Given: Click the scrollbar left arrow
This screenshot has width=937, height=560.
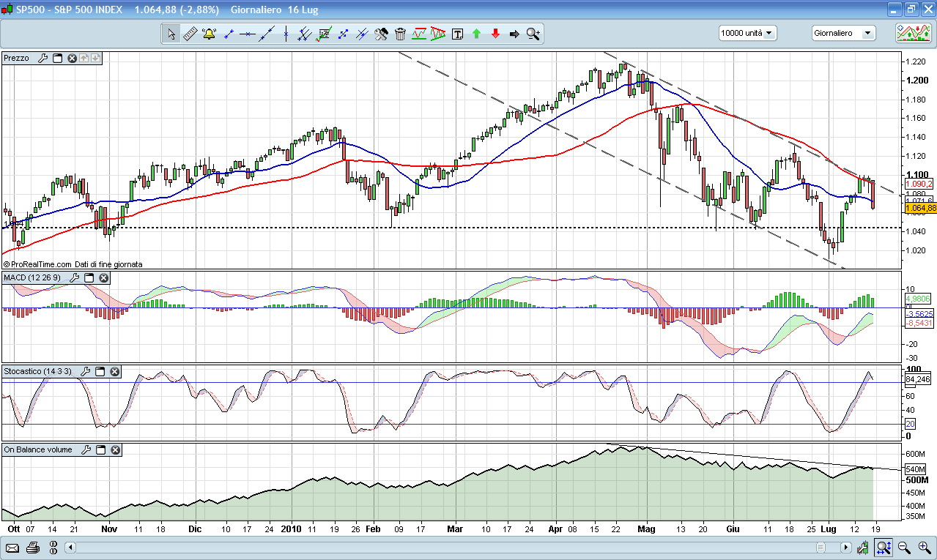Looking at the screenshot, I should 70,548.
